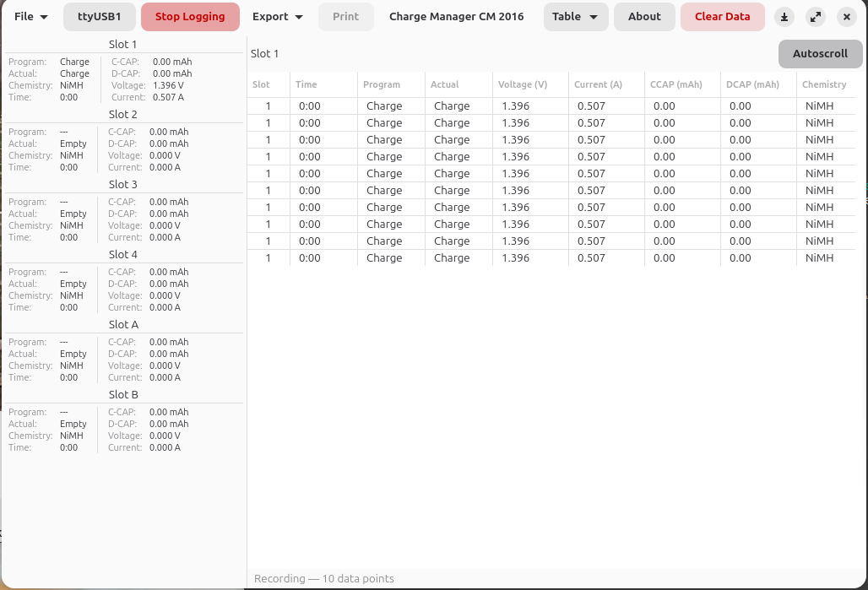
Task: Click the Current (A) column header
Action: pyautogui.click(x=598, y=84)
